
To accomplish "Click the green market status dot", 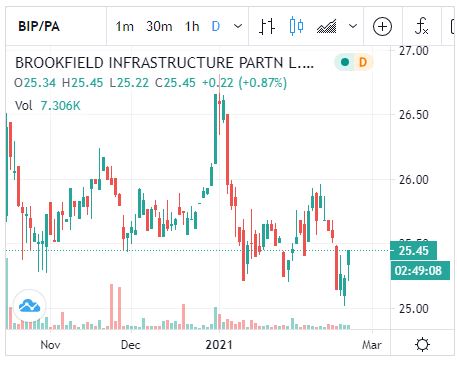I will point(345,62).
